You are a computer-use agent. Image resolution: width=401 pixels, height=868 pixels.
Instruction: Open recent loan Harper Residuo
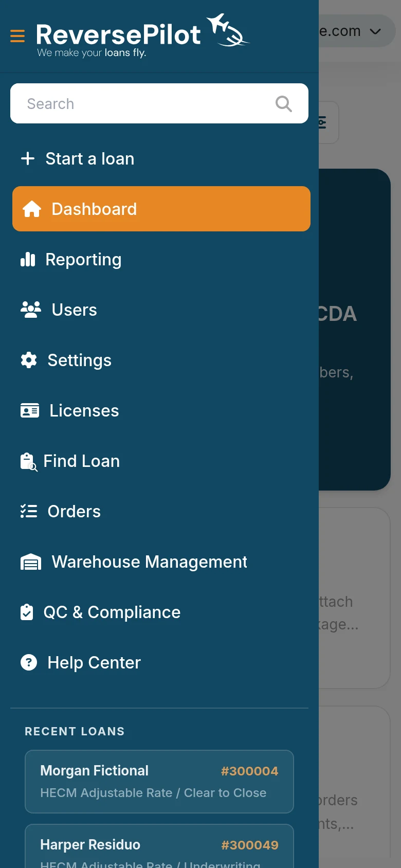[x=159, y=846]
